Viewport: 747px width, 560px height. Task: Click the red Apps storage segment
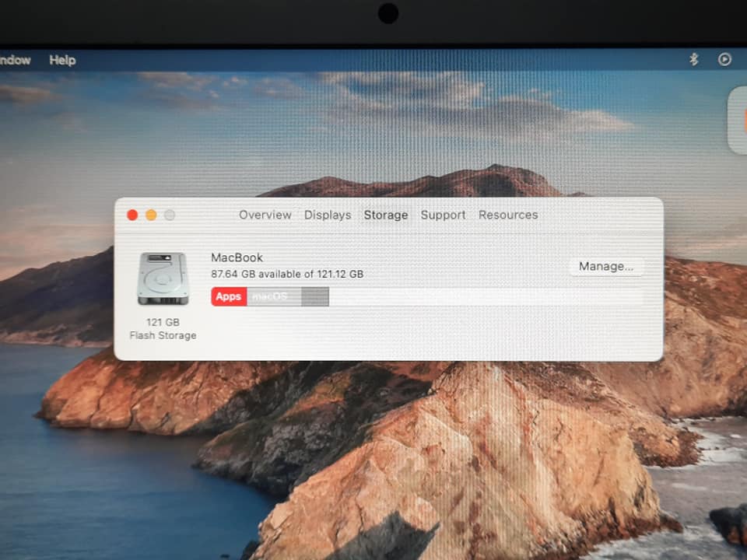229,296
